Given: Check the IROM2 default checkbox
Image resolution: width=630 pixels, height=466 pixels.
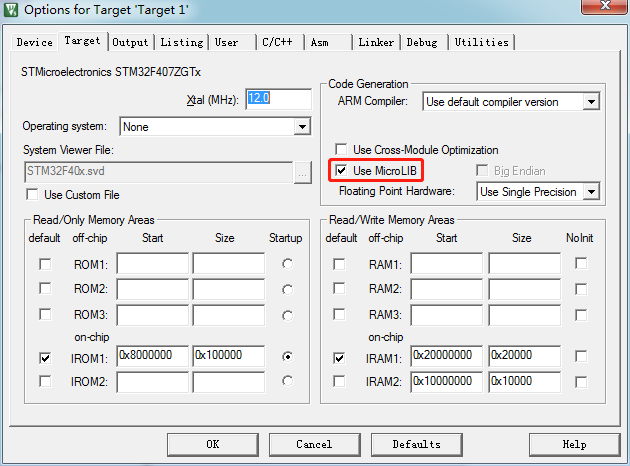Looking at the screenshot, I should 45,381.
